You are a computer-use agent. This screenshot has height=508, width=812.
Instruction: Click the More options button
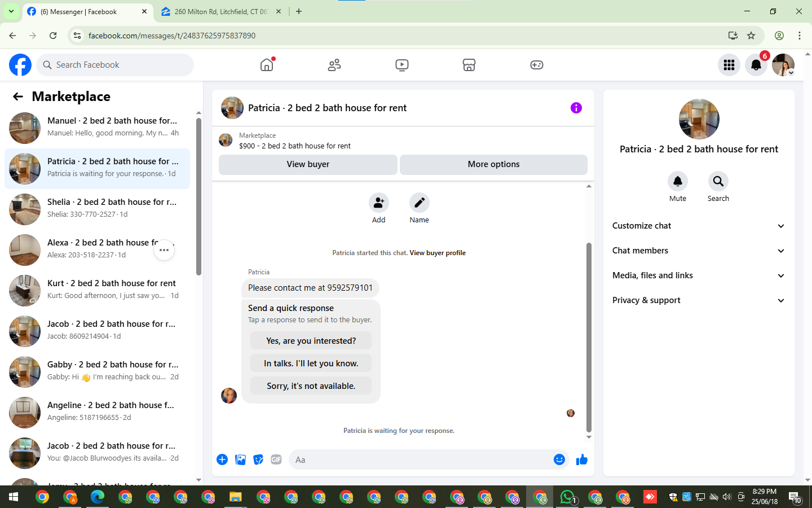[493, 164]
